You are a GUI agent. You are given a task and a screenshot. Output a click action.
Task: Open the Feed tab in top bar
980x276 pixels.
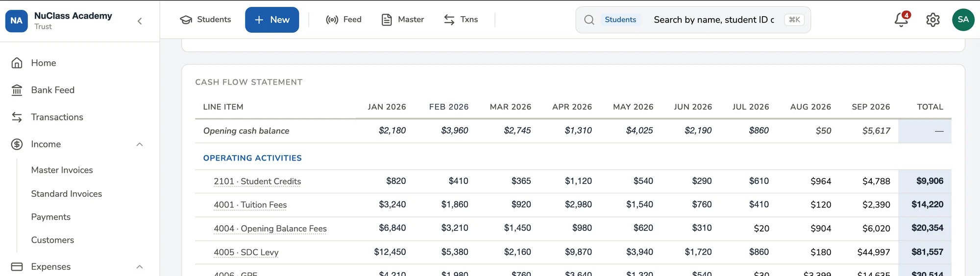click(x=343, y=20)
